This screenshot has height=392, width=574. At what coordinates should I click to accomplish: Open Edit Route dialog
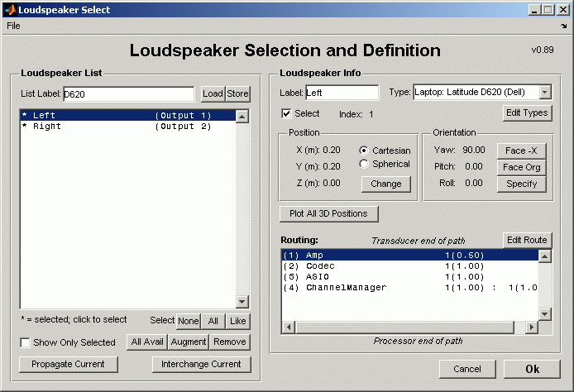(x=527, y=240)
